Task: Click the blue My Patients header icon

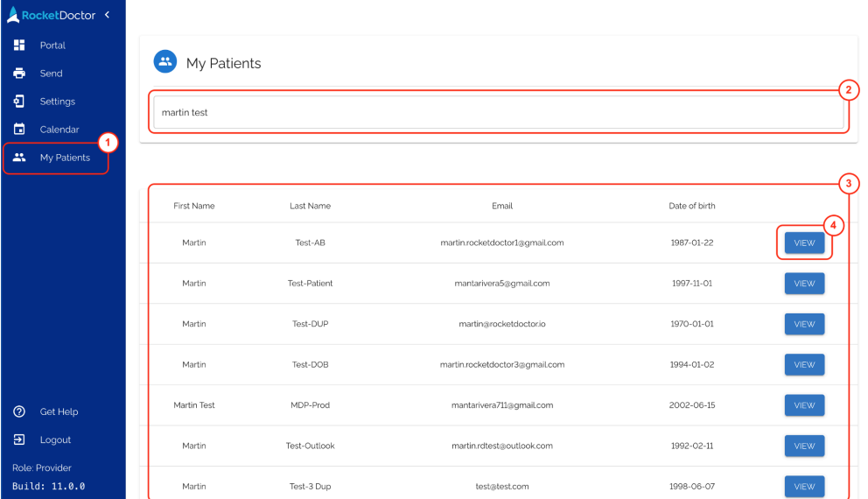Action: [x=165, y=62]
